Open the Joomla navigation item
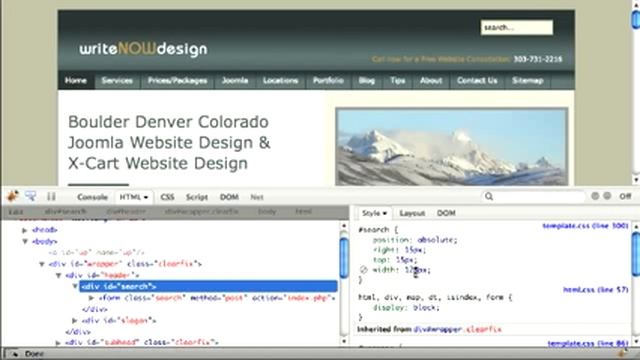This screenshot has height=360, width=640. click(235, 80)
